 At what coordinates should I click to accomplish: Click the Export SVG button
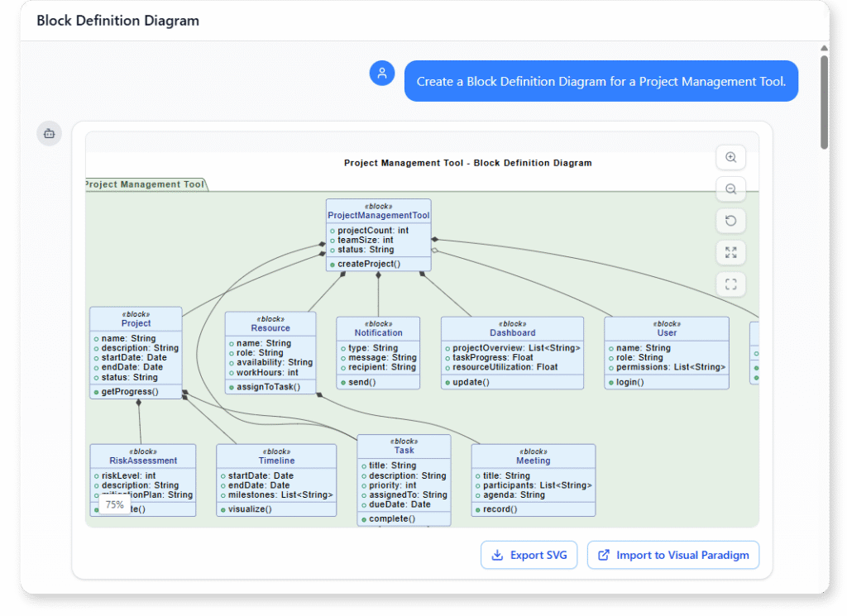click(529, 555)
